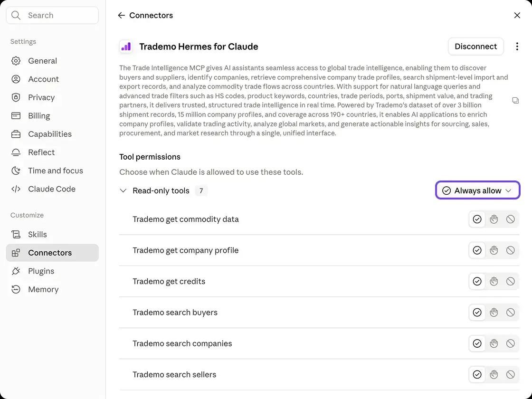
Task: Block the Trademo get company profile tool
Action: [510, 250]
